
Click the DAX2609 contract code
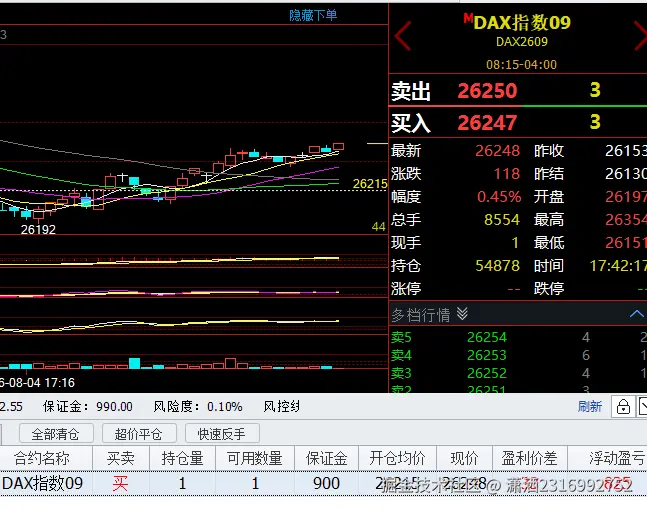click(522, 42)
